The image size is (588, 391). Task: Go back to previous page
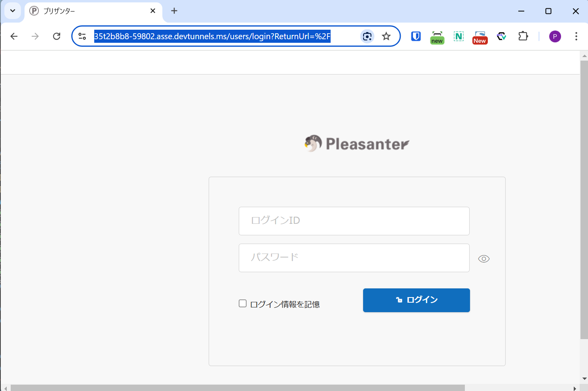(x=14, y=36)
